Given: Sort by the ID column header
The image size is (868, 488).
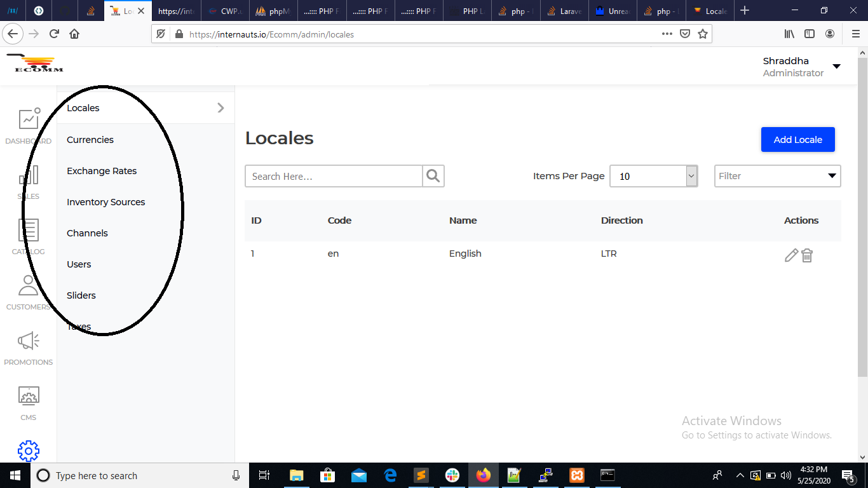Looking at the screenshot, I should pyautogui.click(x=257, y=220).
